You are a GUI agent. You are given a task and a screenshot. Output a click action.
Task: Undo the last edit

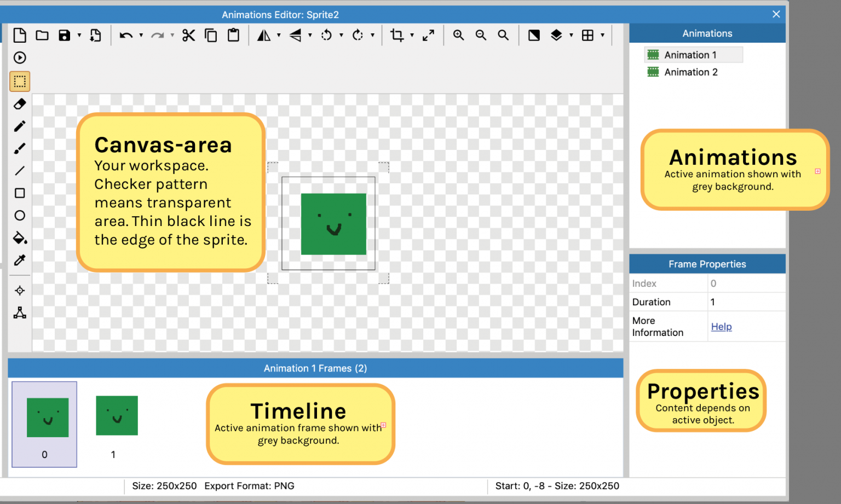[x=126, y=36]
